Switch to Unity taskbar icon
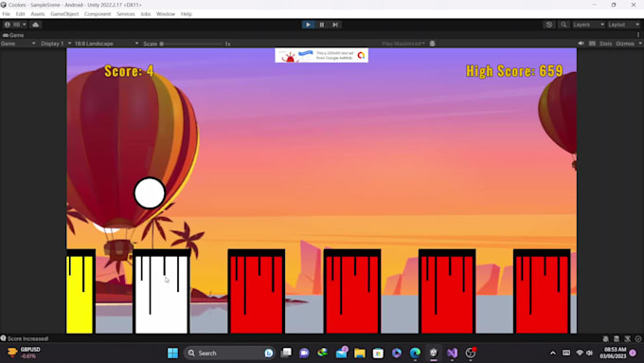The height and width of the screenshot is (363, 644). click(x=434, y=354)
